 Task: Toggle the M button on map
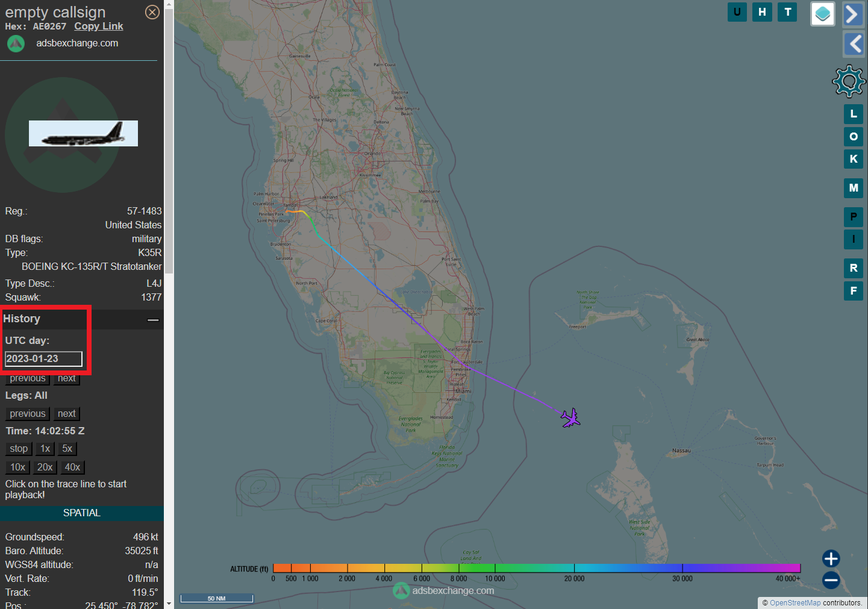pyautogui.click(x=854, y=188)
